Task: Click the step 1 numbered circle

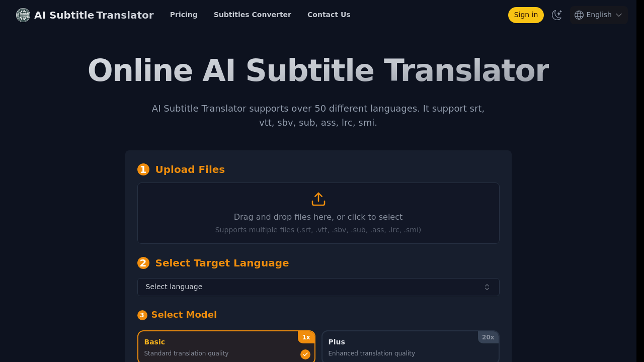Action: point(143,169)
